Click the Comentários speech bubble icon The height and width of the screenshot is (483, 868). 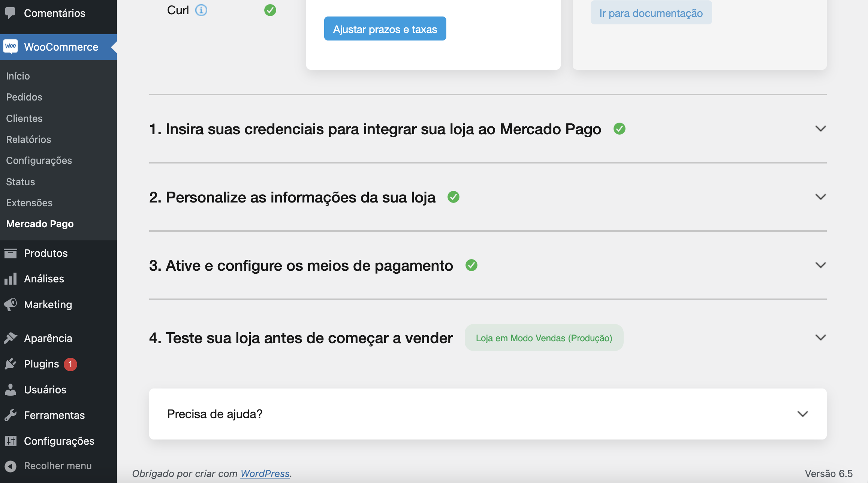(x=10, y=13)
